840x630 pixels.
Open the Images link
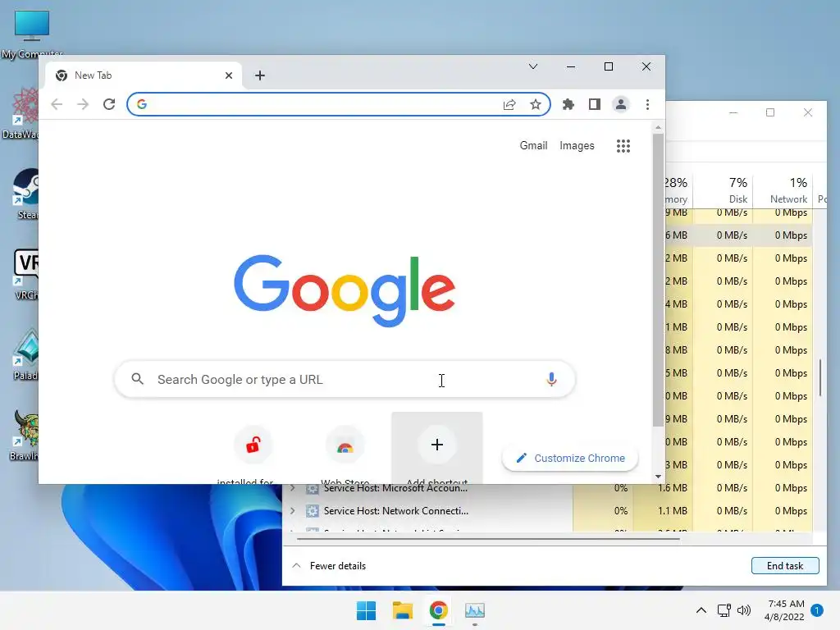click(577, 146)
